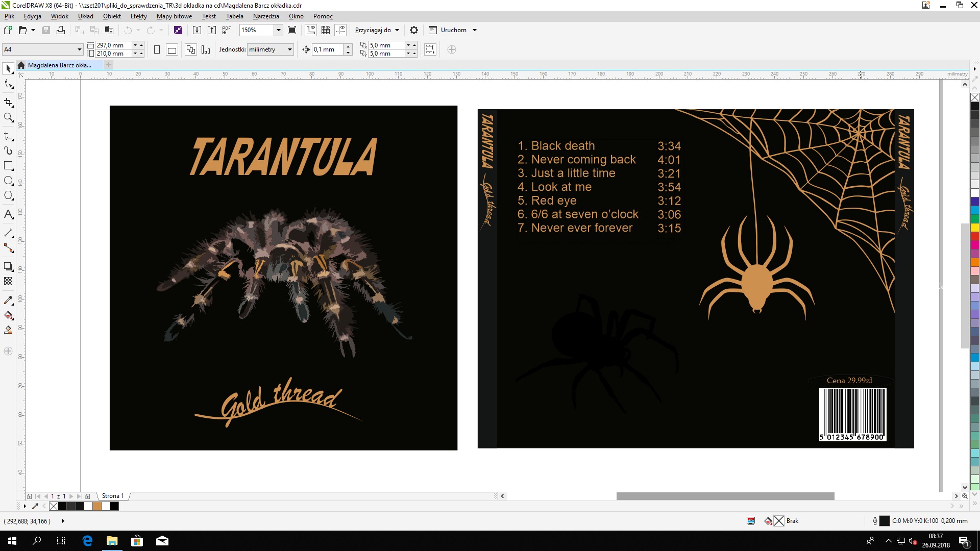
Task: Click the Publish to PDF toolbar icon
Action: click(x=226, y=30)
